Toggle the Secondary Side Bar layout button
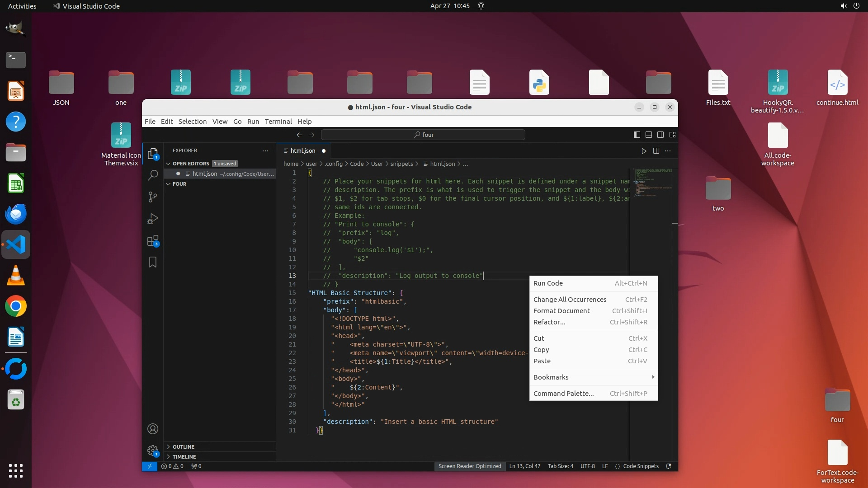The height and width of the screenshot is (488, 868). click(660, 135)
